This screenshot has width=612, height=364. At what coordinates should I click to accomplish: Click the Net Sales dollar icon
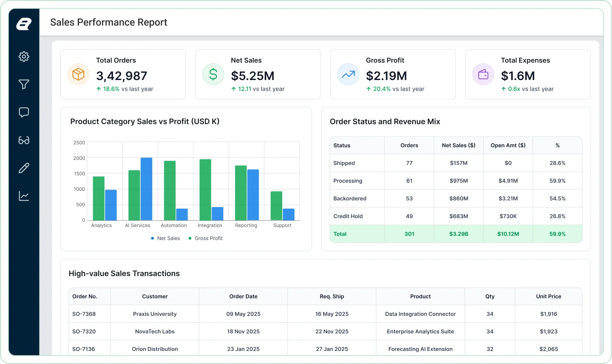(x=214, y=74)
